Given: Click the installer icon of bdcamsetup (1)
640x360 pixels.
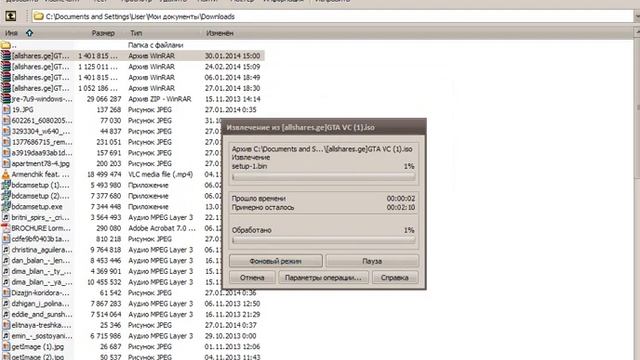Looking at the screenshot, I should 6,185.
